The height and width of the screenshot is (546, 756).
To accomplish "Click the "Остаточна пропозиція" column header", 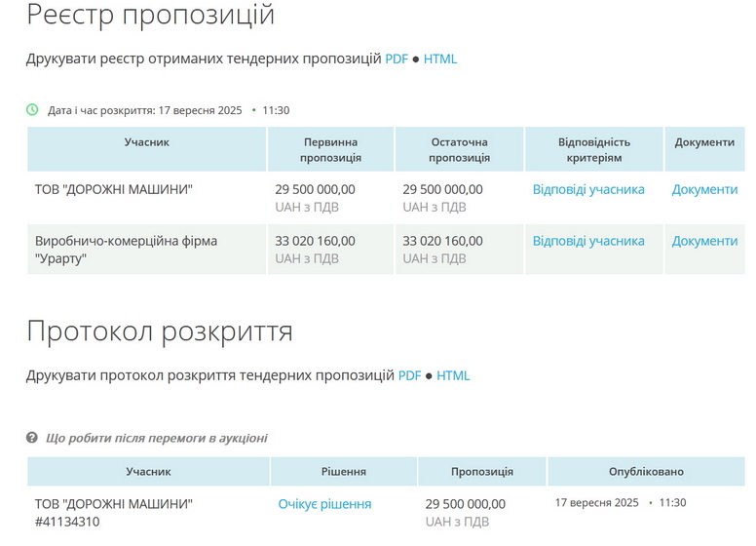I will (x=459, y=149).
